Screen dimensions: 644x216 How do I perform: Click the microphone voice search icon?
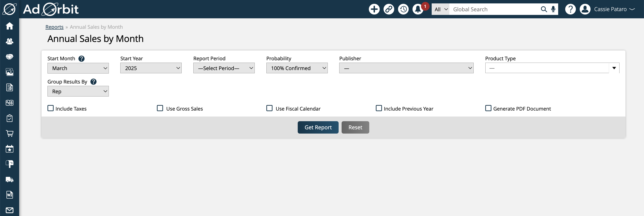tap(553, 9)
